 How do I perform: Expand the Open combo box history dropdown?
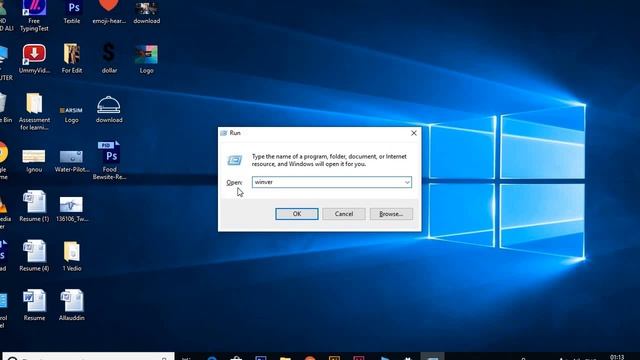[407, 182]
